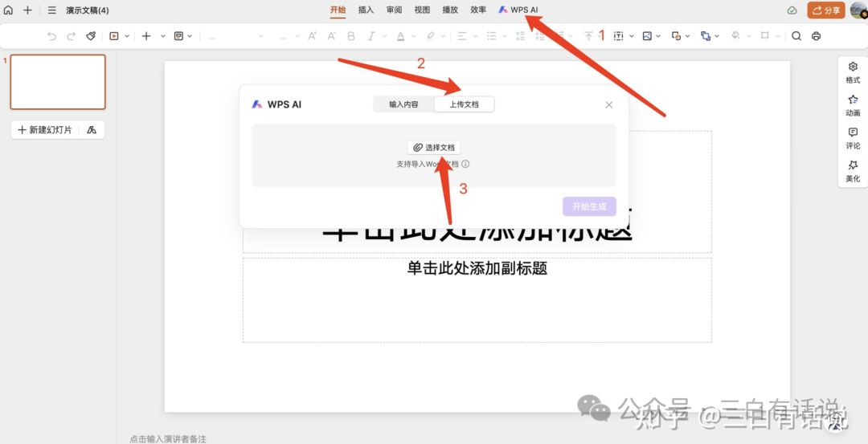Click the search magnifier icon
Screen dimensions: 868x444
(796, 36)
